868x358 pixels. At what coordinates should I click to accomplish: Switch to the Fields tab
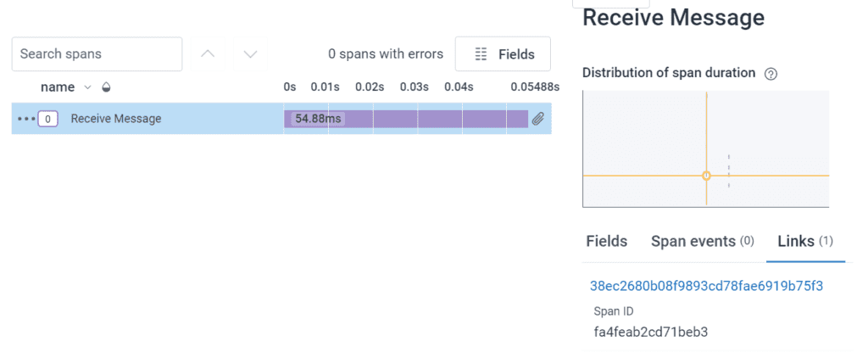pos(607,241)
